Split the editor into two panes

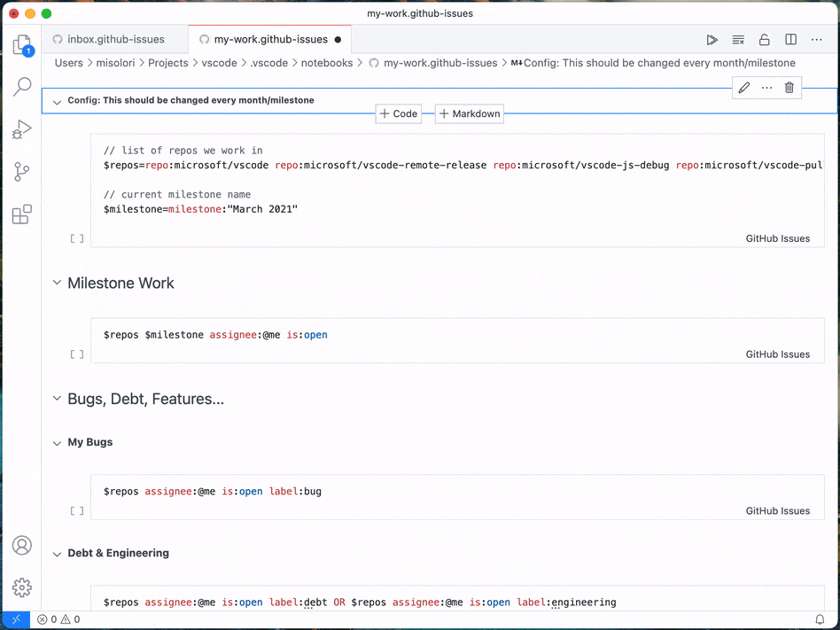tap(789, 39)
